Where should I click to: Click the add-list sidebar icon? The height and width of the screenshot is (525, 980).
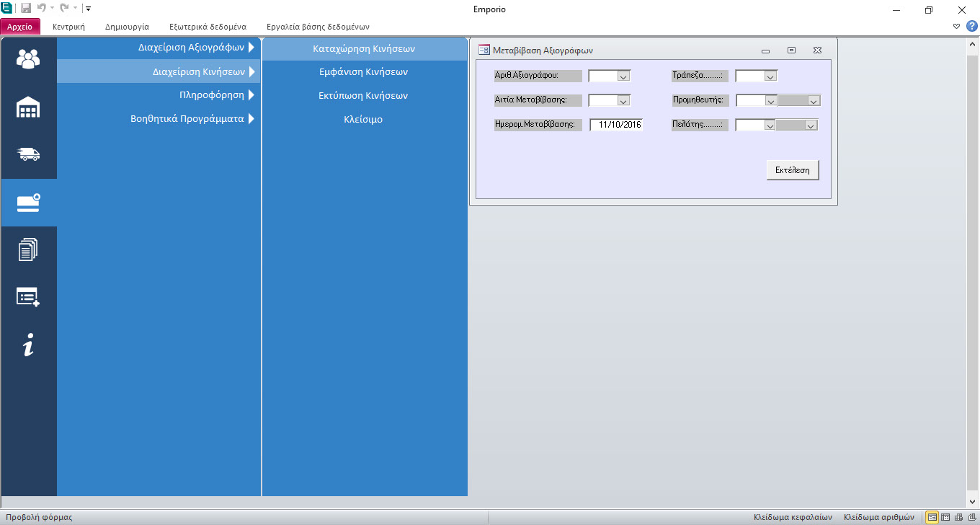[x=28, y=297]
